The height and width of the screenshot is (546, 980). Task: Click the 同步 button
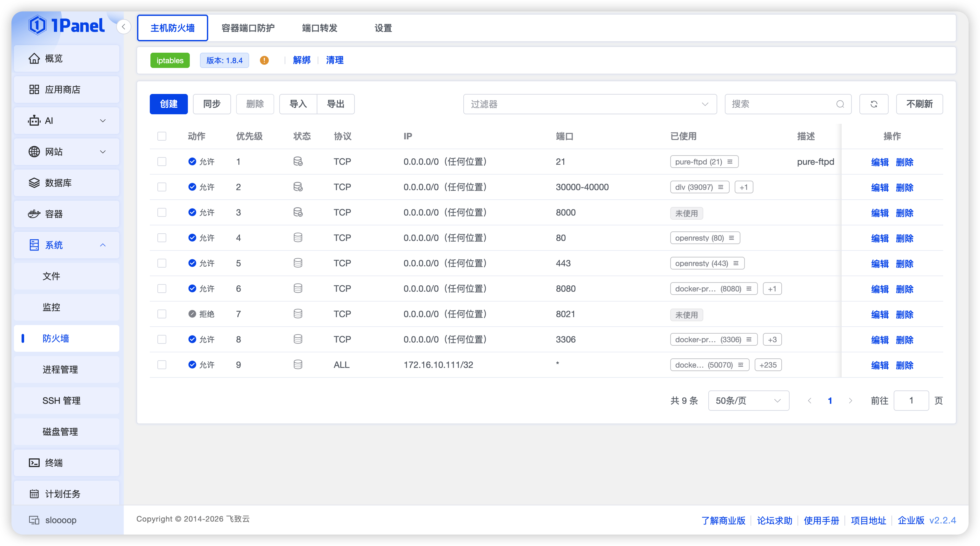point(212,104)
